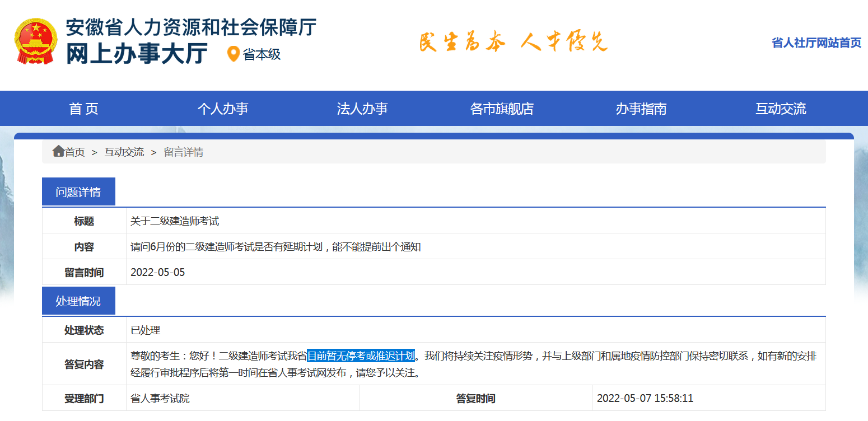Click the highlighted text 目前暂无停考或推迟计划
Screen dimensions: 868x421
(361, 355)
